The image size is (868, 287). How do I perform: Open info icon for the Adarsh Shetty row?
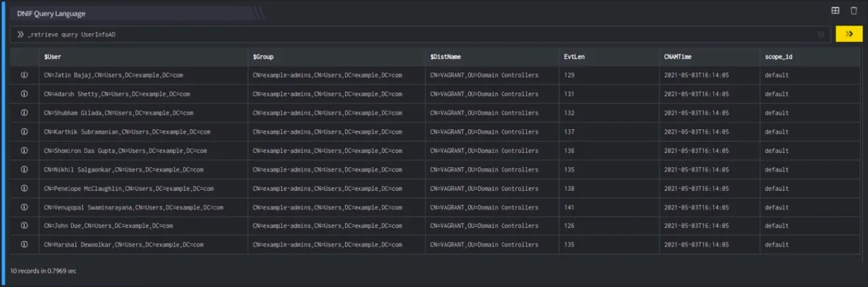click(x=24, y=94)
